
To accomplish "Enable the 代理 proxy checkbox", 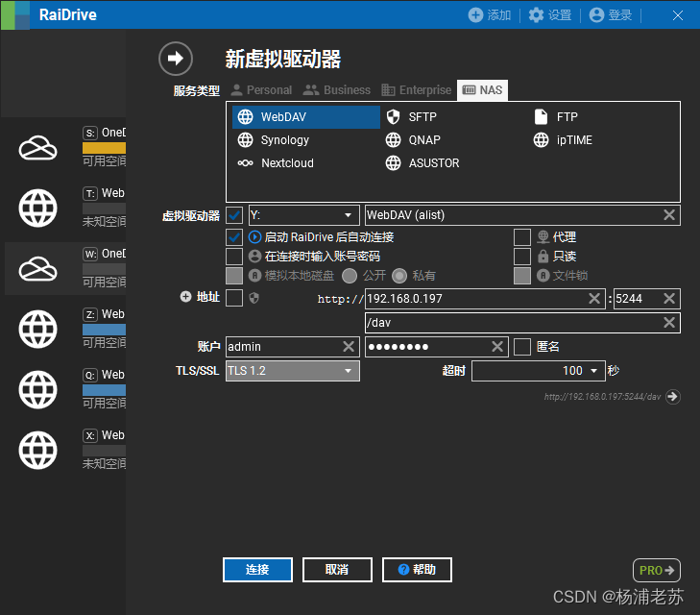I will (522, 237).
